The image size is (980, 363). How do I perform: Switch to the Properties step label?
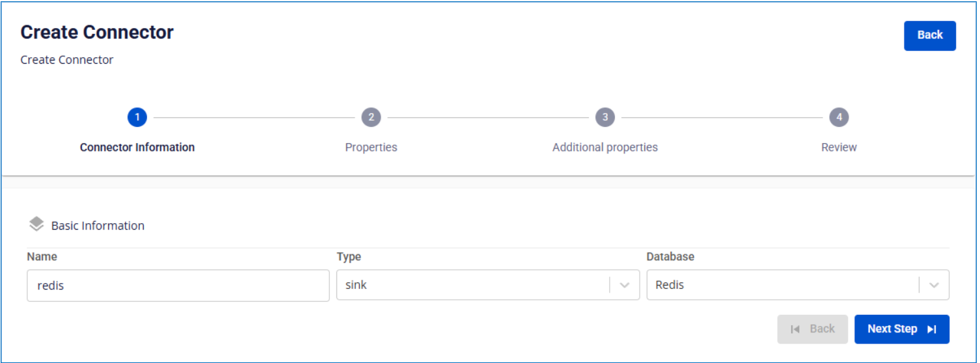pos(371,147)
